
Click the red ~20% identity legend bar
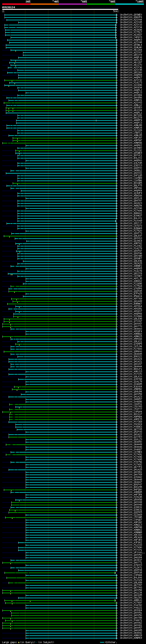(x=16, y=4)
